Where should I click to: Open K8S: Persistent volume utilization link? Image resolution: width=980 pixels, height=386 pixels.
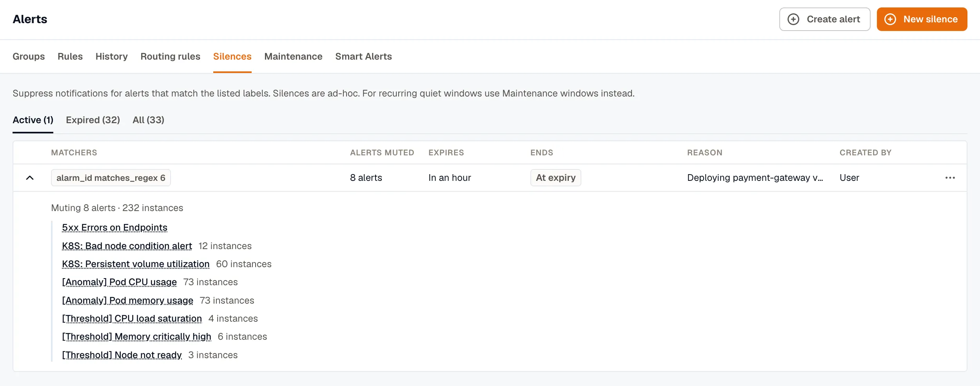click(x=136, y=264)
